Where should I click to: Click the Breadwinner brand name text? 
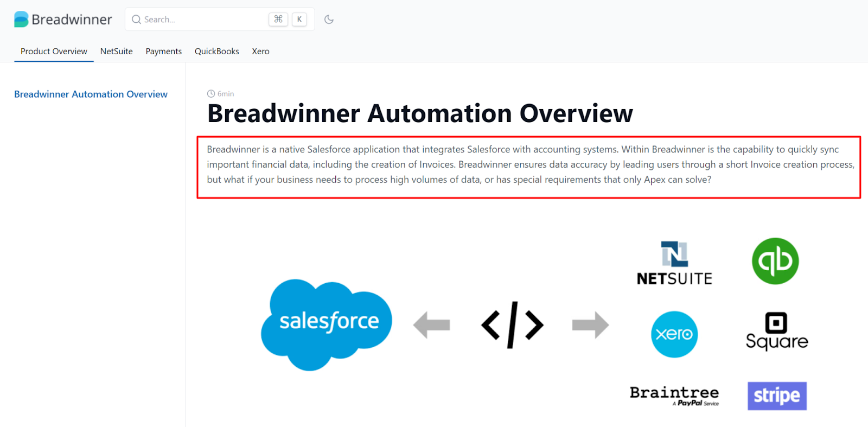pyautogui.click(x=72, y=20)
